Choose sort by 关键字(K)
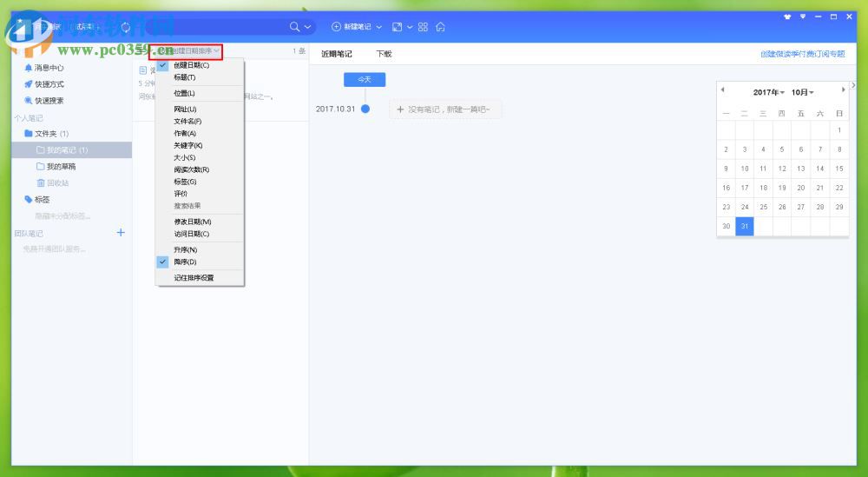 [x=200, y=146]
